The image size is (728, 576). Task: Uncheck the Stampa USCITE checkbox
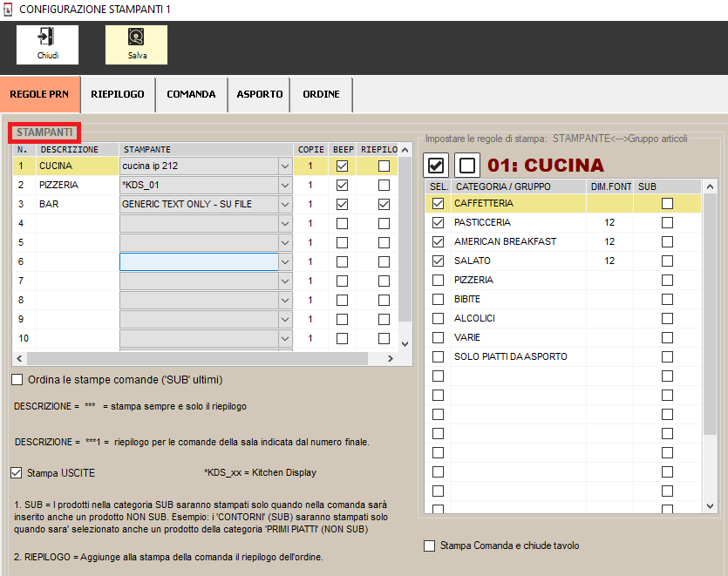17,472
